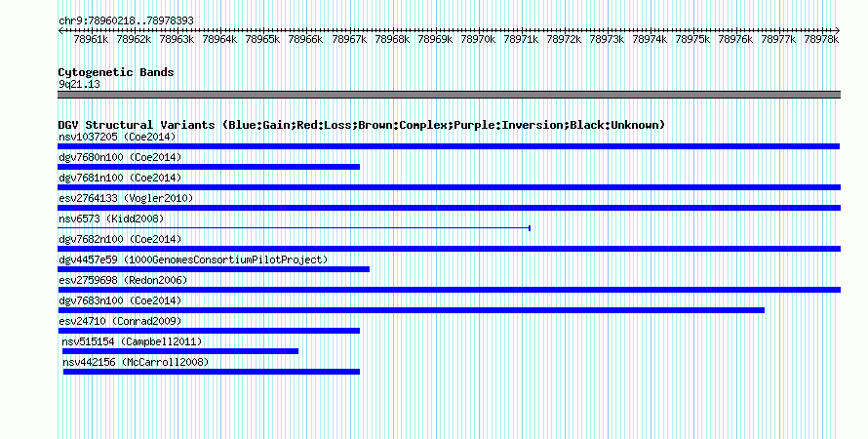This screenshot has height=439, width=868.
Task: Click the gray 9q21.13 cytogenetic band
Action: (x=449, y=95)
